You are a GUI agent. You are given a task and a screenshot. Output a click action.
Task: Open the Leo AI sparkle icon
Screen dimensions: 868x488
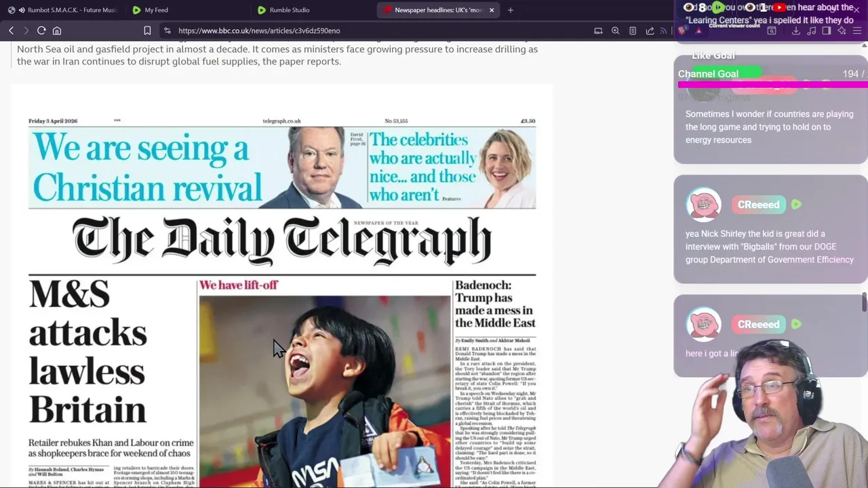(x=842, y=30)
